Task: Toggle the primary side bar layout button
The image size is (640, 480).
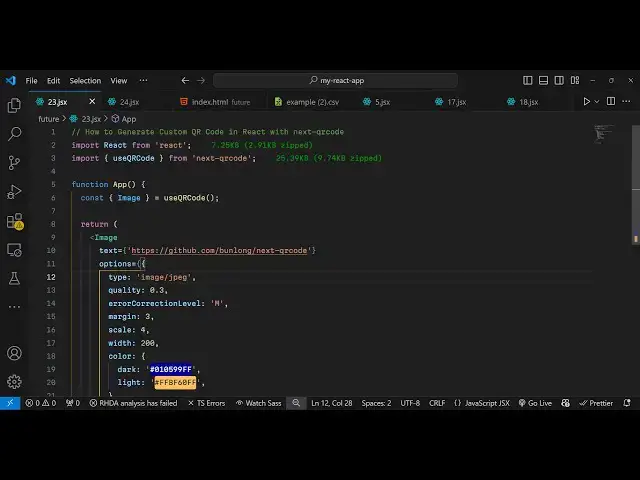Action: pos(527,80)
